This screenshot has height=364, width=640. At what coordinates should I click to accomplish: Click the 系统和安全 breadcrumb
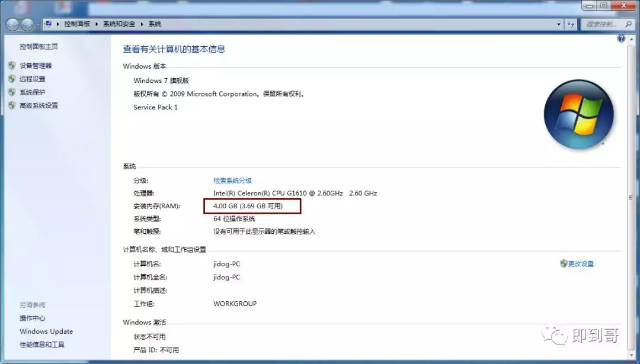pyautogui.click(x=119, y=24)
